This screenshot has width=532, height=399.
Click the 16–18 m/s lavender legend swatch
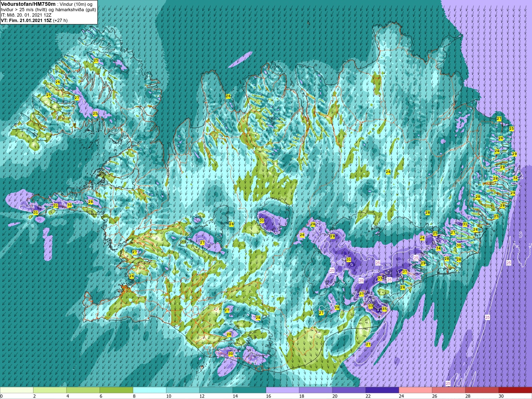click(283, 390)
